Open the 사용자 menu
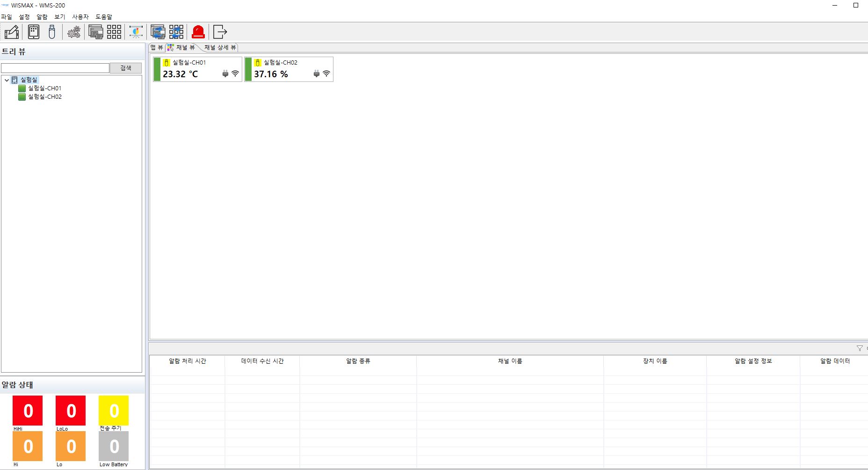 pyautogui.click(x=80, y=17)
